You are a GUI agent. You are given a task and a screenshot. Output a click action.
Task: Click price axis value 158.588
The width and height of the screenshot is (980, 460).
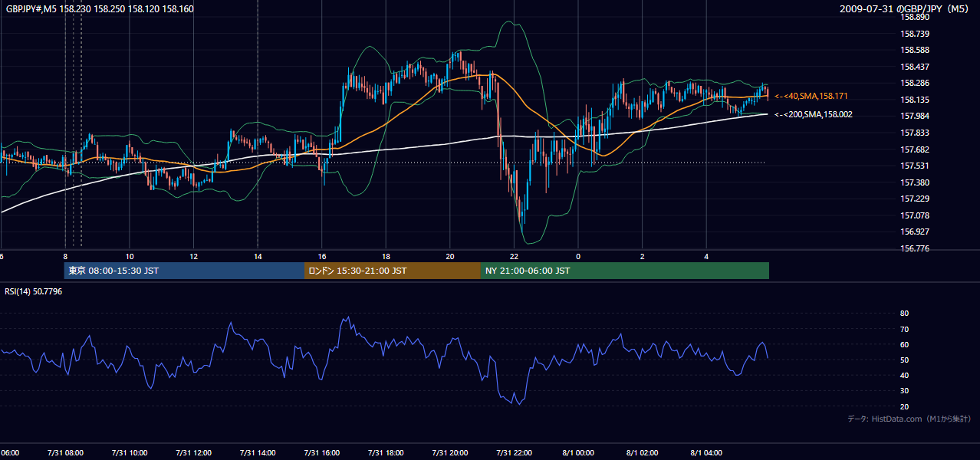tap(915, 51)
